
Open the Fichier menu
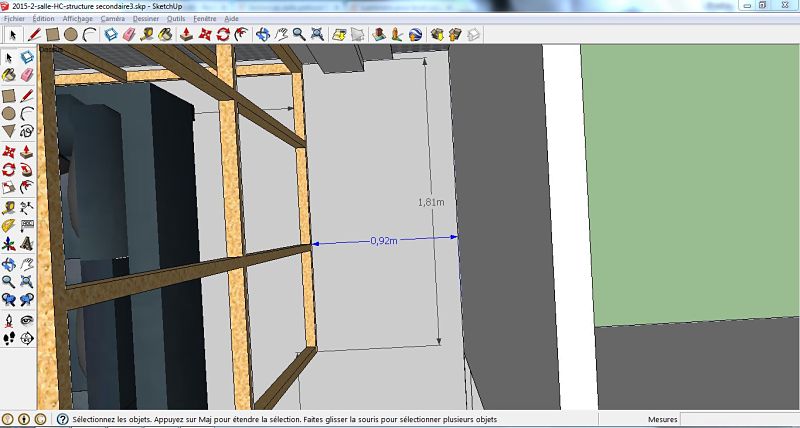14,19
